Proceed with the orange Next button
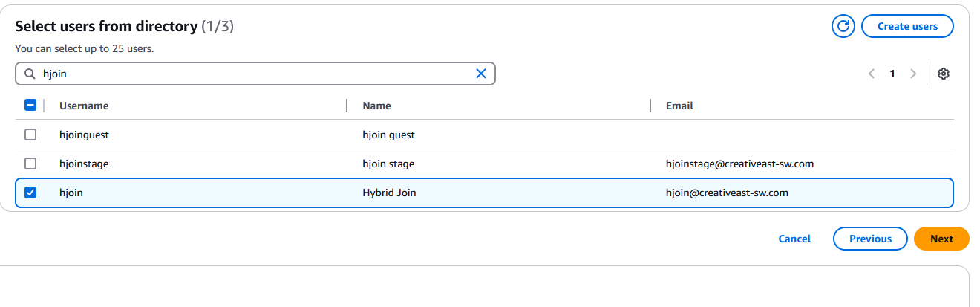 [941, 239]
